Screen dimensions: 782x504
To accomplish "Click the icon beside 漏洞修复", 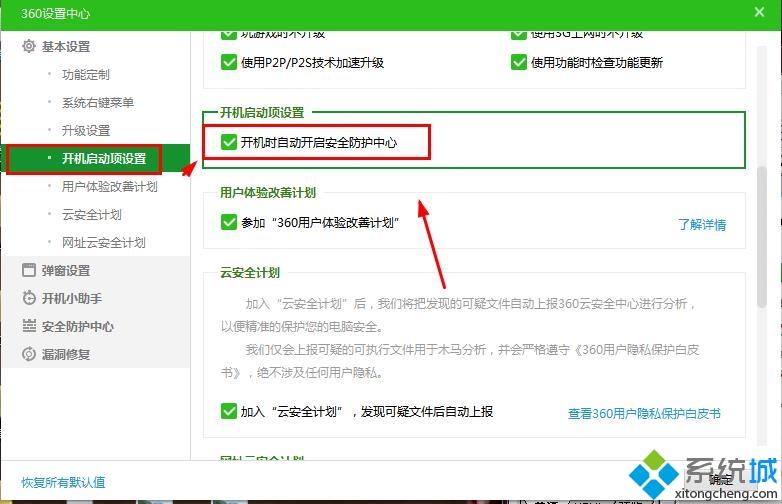I will [x=29, y=354].
